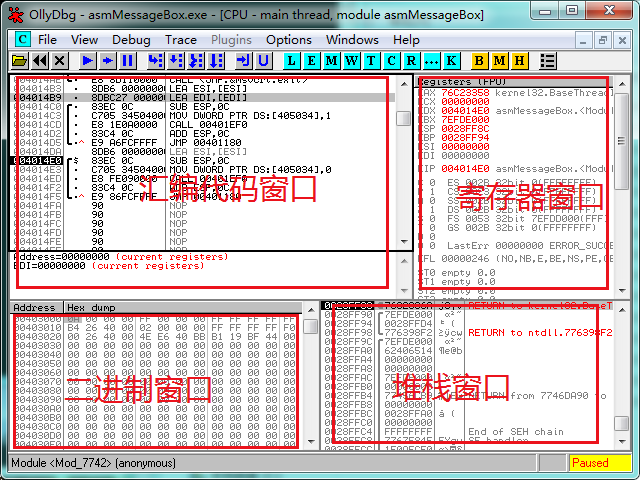The image size is (640, 480).
Task: Click the Open file folder icon
Action: point(19,61)
